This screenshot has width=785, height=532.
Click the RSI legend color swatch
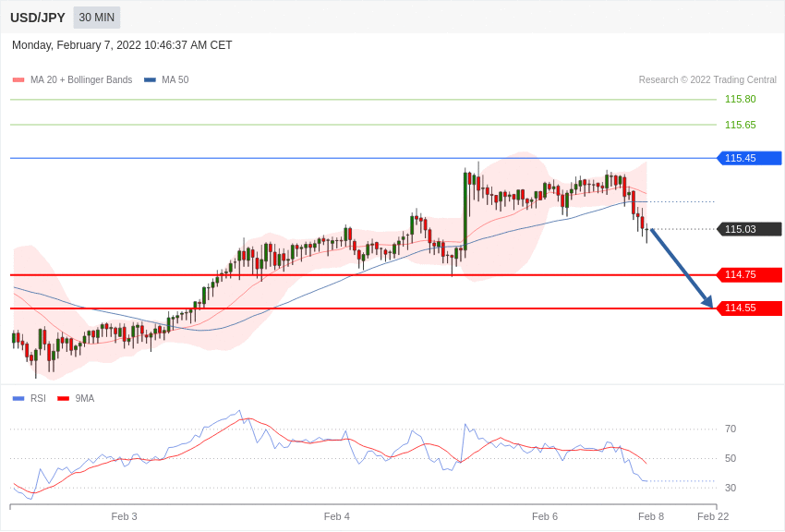(18, 399)
